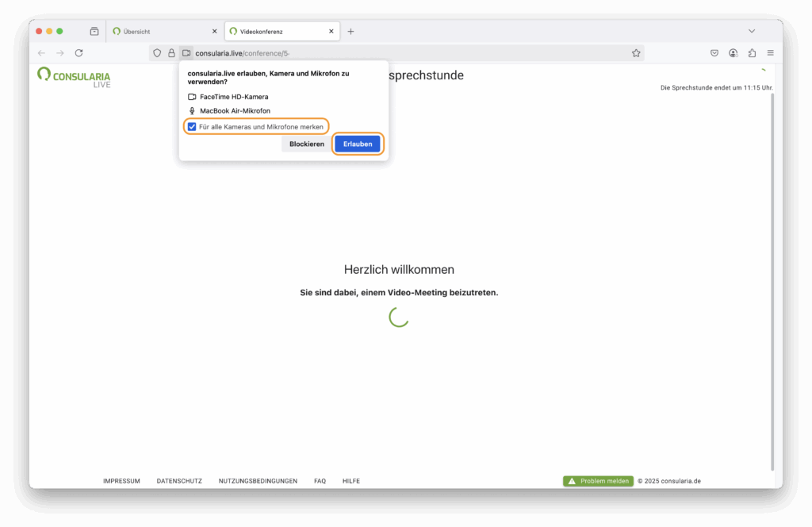Open the tab overview icon left of tabs

(x=94, y=31)
